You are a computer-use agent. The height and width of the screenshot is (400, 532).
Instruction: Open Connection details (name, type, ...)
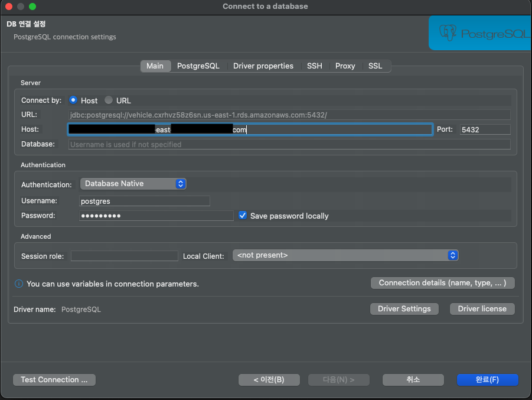pyautogui.click(x=443, y=283)
